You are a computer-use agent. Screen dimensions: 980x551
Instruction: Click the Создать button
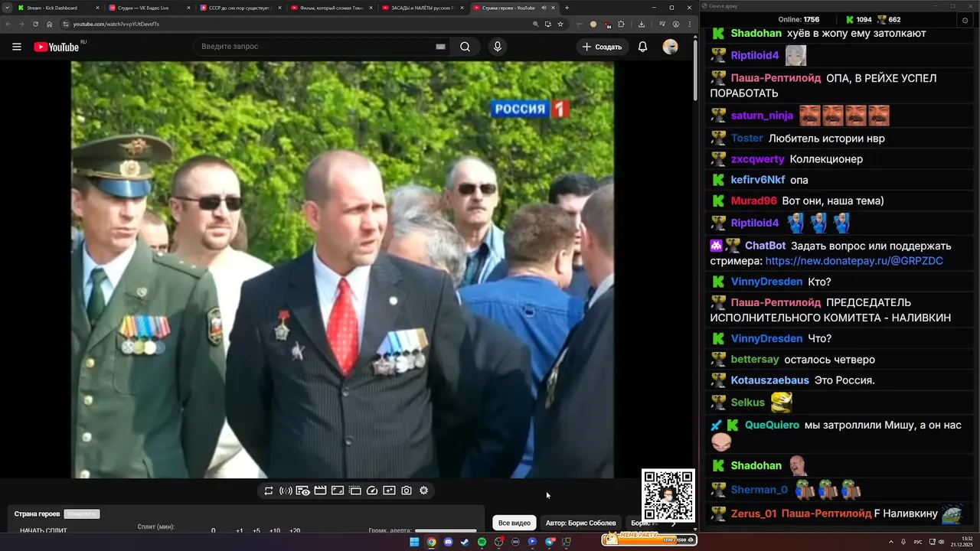coord(602,47)
